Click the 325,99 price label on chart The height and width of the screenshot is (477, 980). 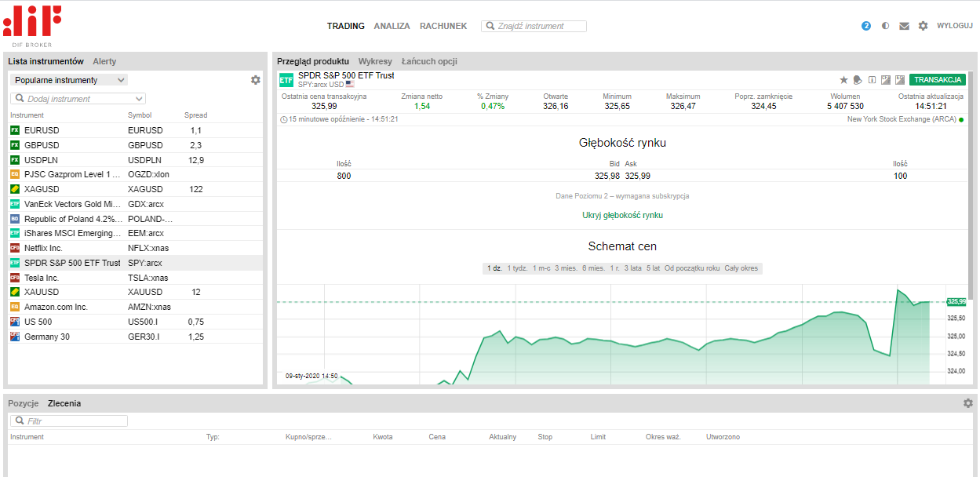(956, 301)
